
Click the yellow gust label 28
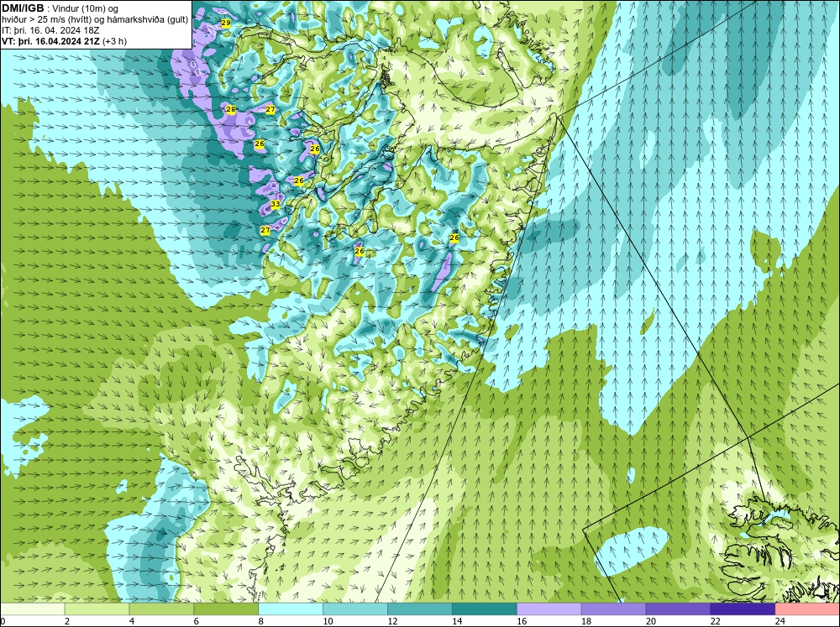coord(230,109)
